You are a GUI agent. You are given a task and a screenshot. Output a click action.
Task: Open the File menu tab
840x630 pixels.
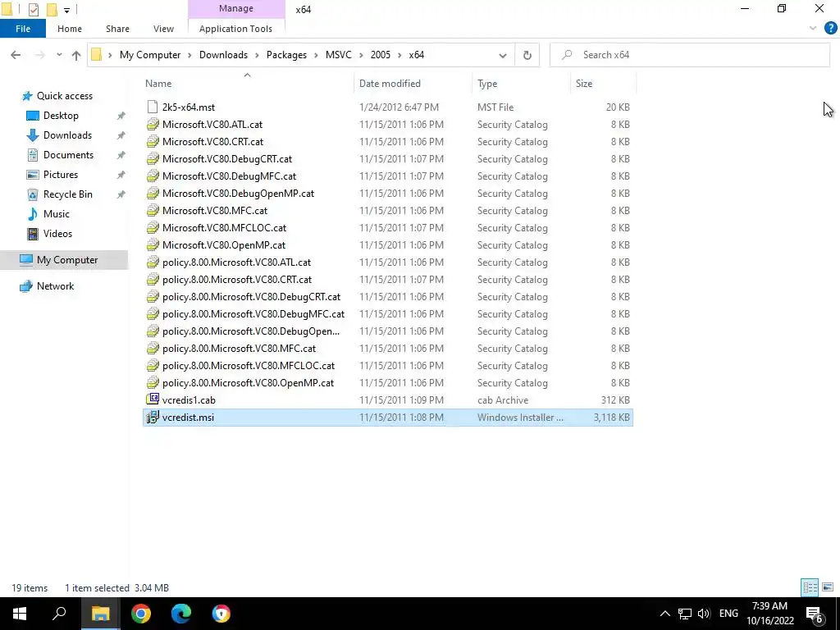coord(23,29)
